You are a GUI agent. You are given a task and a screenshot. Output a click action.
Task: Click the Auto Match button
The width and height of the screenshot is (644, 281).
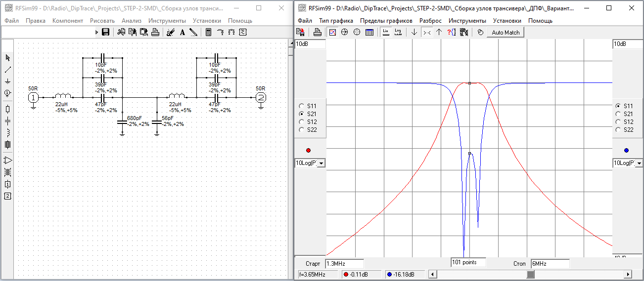506,32
